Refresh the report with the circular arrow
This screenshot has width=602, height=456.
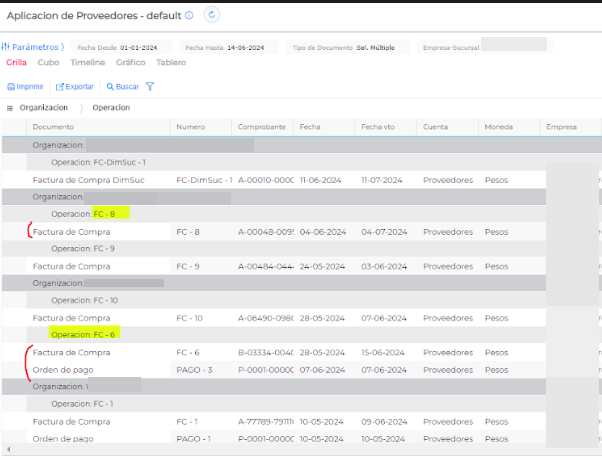[x=212, y=15]
